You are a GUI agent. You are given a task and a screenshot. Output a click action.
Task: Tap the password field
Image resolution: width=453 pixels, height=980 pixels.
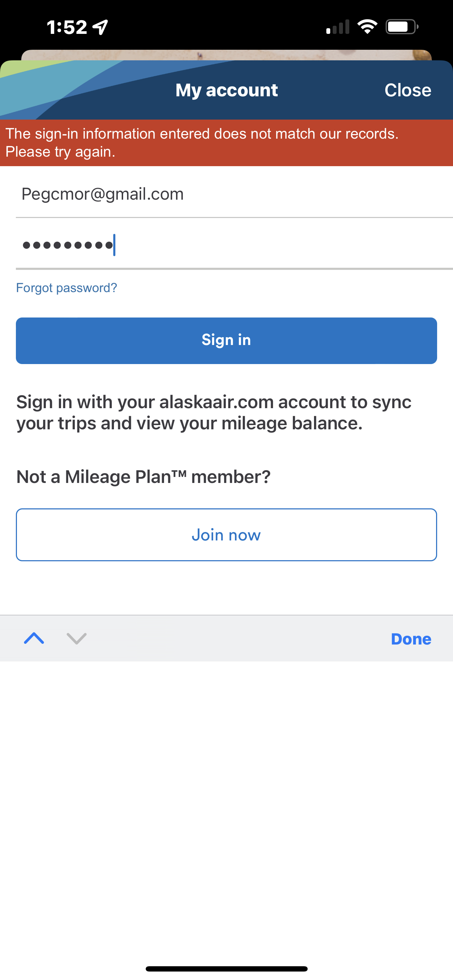(234, 244)
